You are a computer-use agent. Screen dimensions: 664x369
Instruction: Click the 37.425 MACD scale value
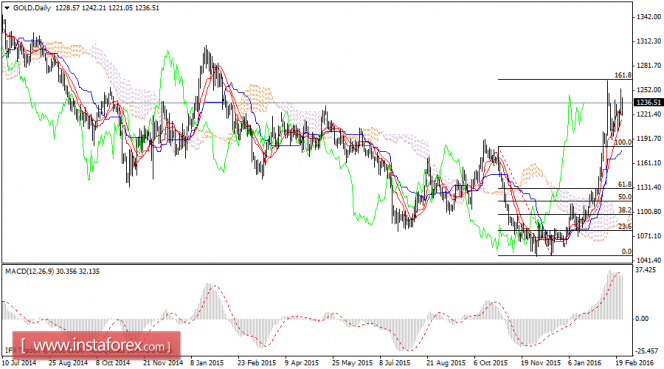pos(646,270)
